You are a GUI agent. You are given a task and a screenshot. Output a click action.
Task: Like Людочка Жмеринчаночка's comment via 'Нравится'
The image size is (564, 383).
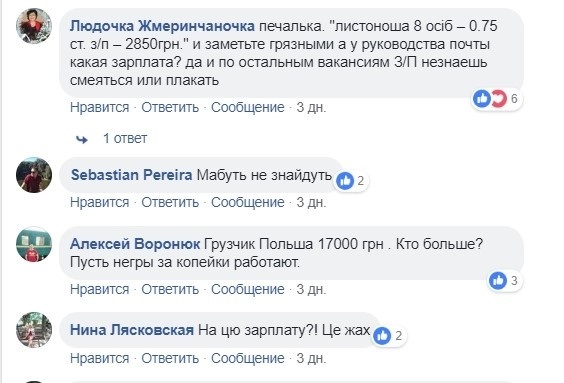[x=100, y=108]
